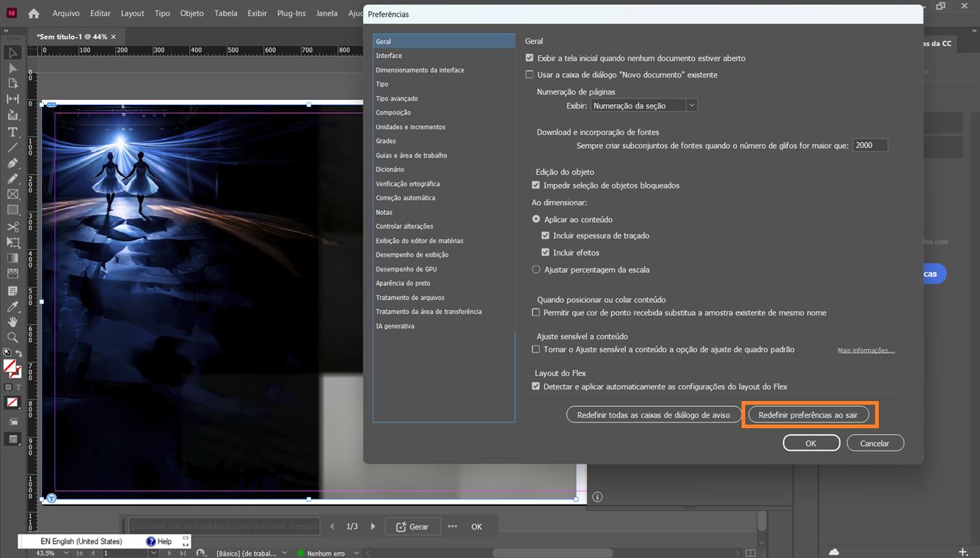Screen dimensions: 980x558
Task: Select 'Unidades e incrementos' preferences category
Action: click(x=443, y=127)
